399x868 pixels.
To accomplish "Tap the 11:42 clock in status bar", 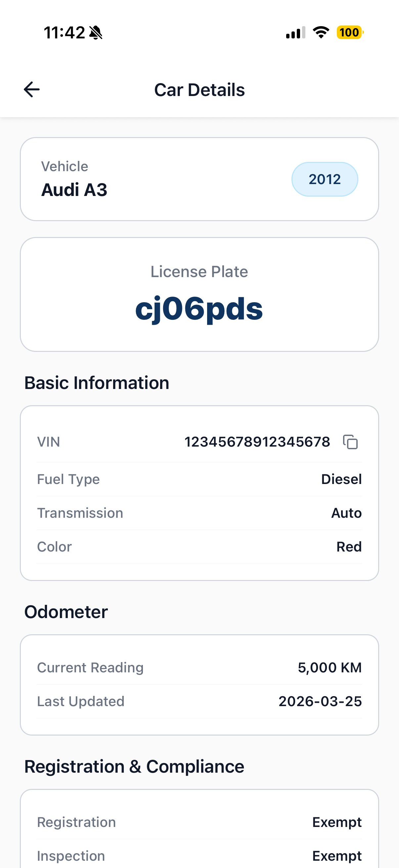I will coord(64,33).
